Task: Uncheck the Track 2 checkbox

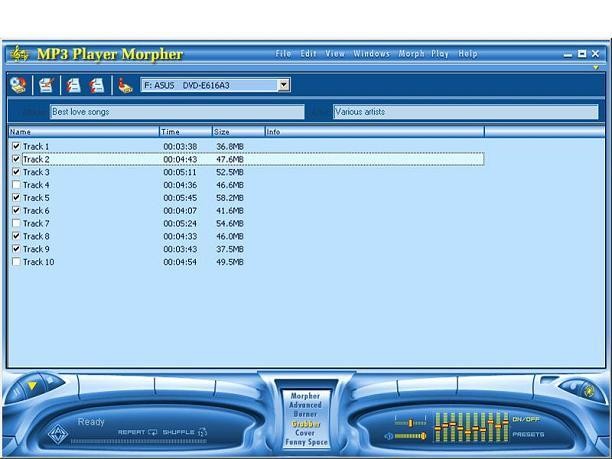Action: (x=16, y=159)
